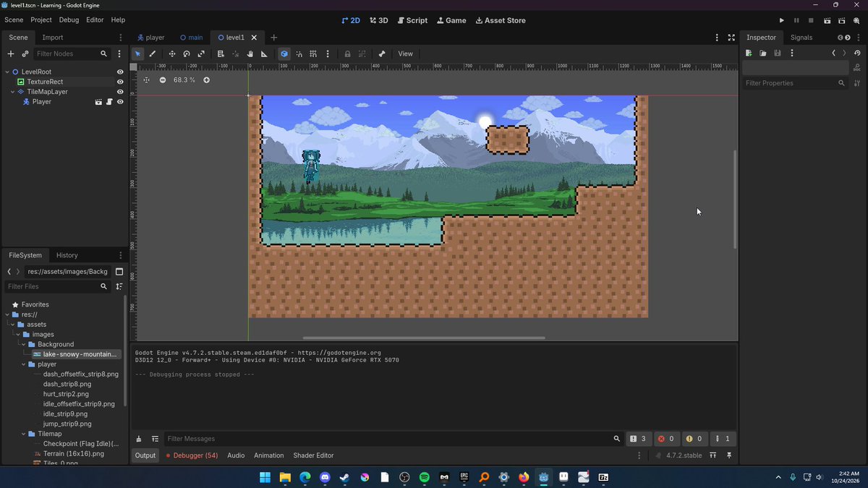This screenshot has width=868, height=488.
Task: Select the Scale Mode tool
Action: 201,53
